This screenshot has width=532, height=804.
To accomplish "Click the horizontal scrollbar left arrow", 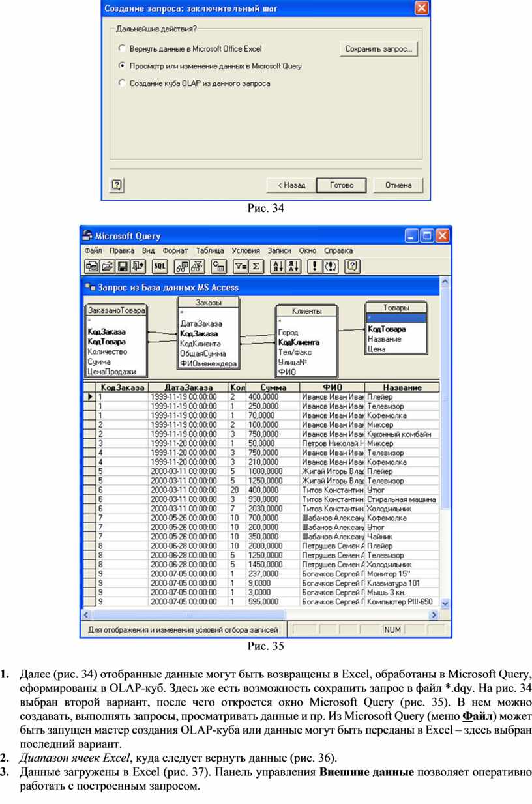I will tap(85, 615).
